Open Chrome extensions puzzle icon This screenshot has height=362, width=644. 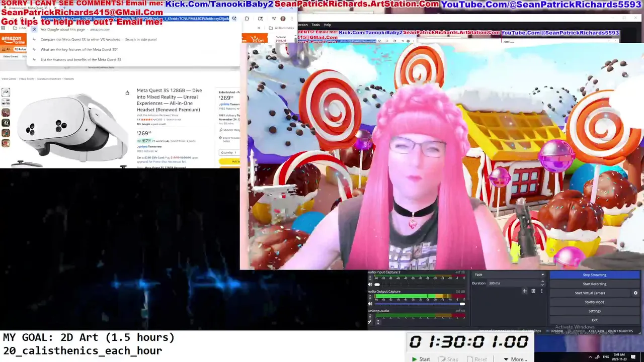coord(247,19)
